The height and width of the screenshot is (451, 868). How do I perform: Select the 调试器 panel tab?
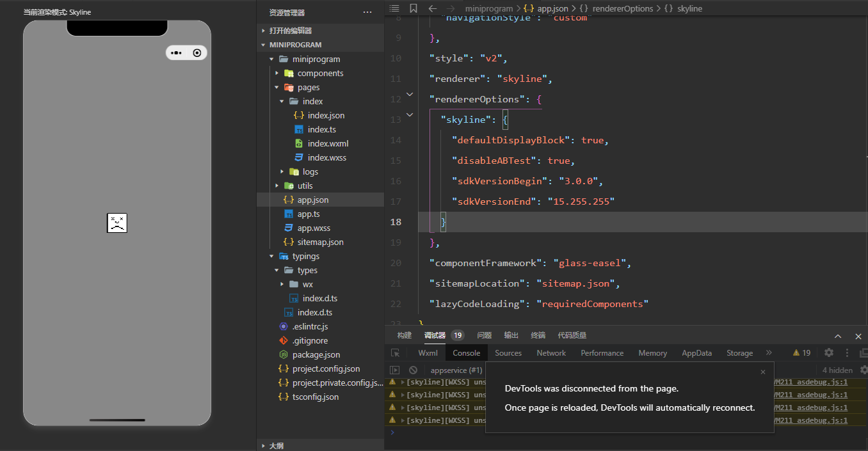pos(435,335)
